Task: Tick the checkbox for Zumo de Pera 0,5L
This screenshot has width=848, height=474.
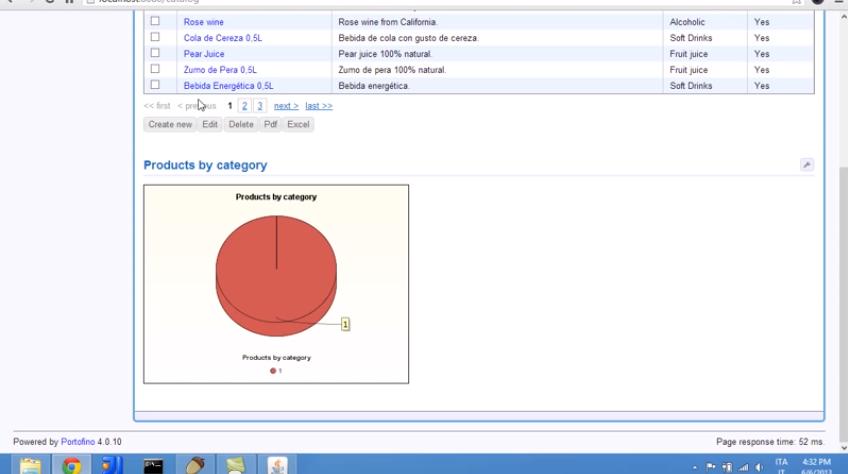Action: tap(155, 69)
